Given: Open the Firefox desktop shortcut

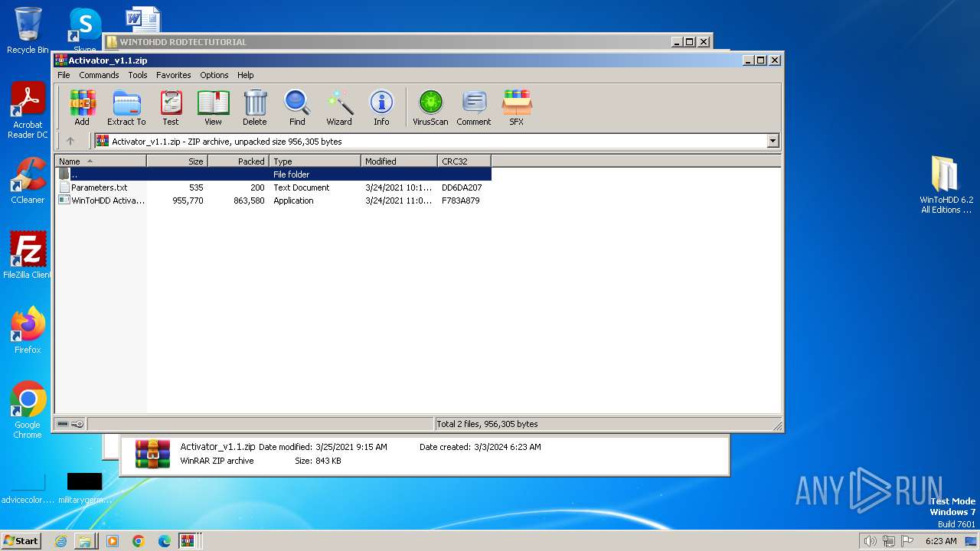Looking at the screenshot, I should pyautogui.click(x=28, y=331).
